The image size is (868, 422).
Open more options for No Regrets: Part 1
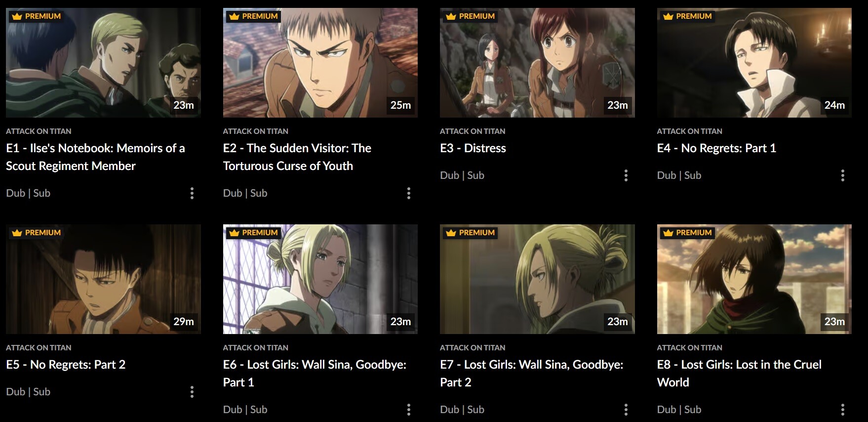coord(843,175)
